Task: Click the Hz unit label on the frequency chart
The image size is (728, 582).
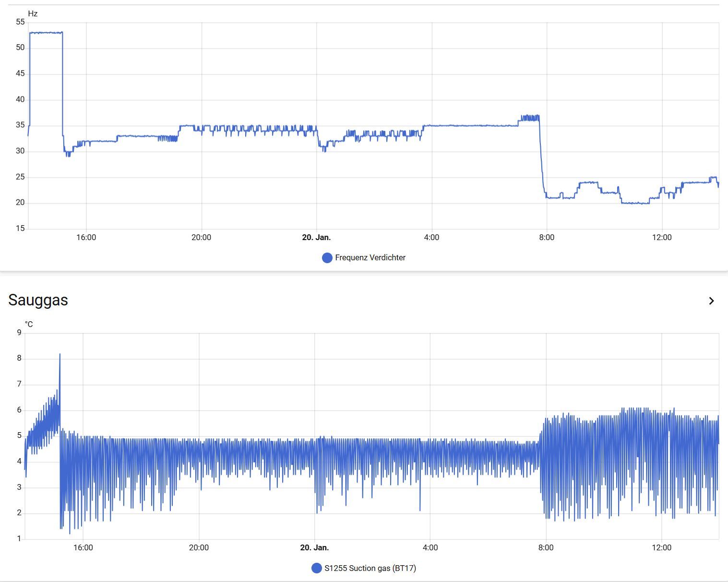Action: pyautogui.click(x=33, y=14)
